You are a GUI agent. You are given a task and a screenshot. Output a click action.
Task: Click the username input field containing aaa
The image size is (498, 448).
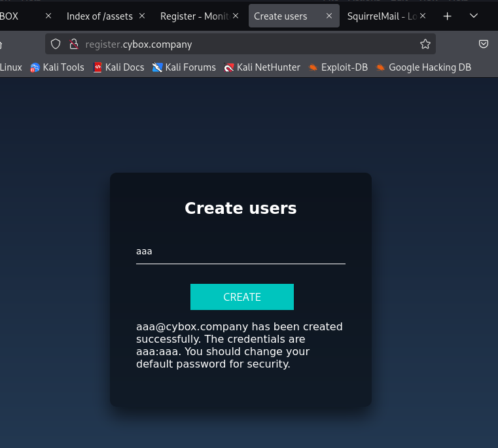pos(240,251)
